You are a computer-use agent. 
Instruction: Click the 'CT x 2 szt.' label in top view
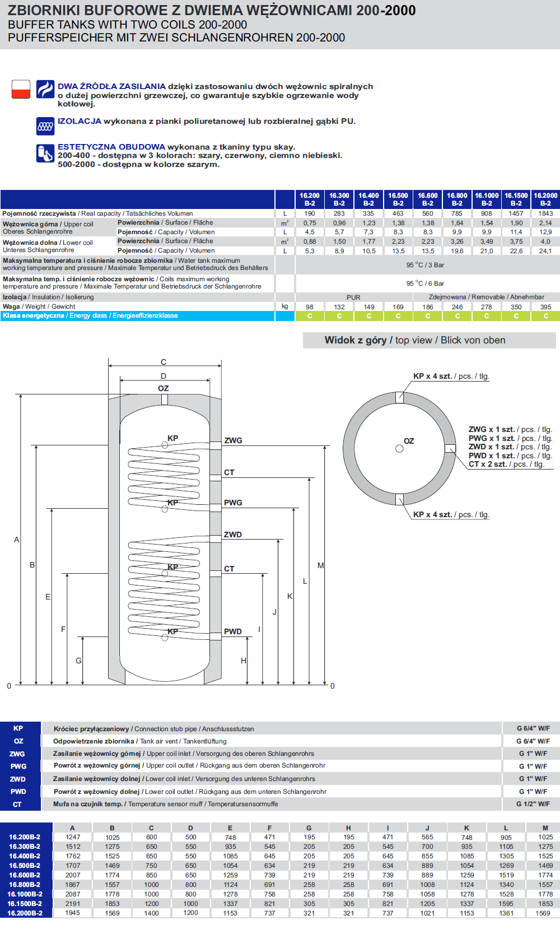point(507,464)
